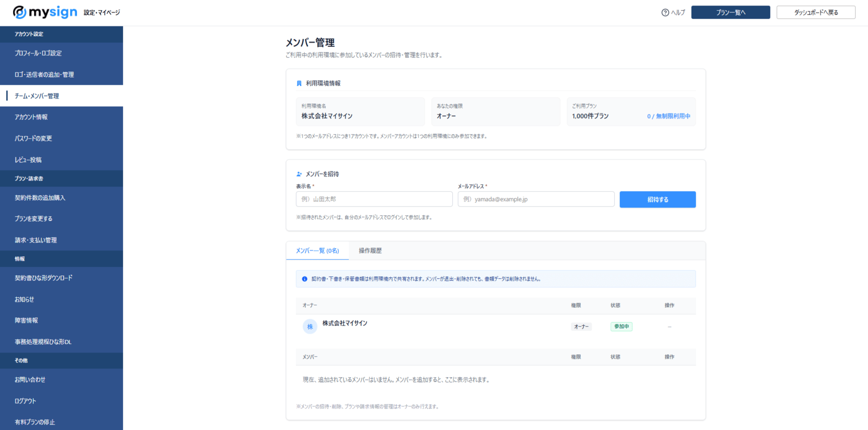Click the info icon in the blue notice
The image size is (868, 430).
click(305, 279)
